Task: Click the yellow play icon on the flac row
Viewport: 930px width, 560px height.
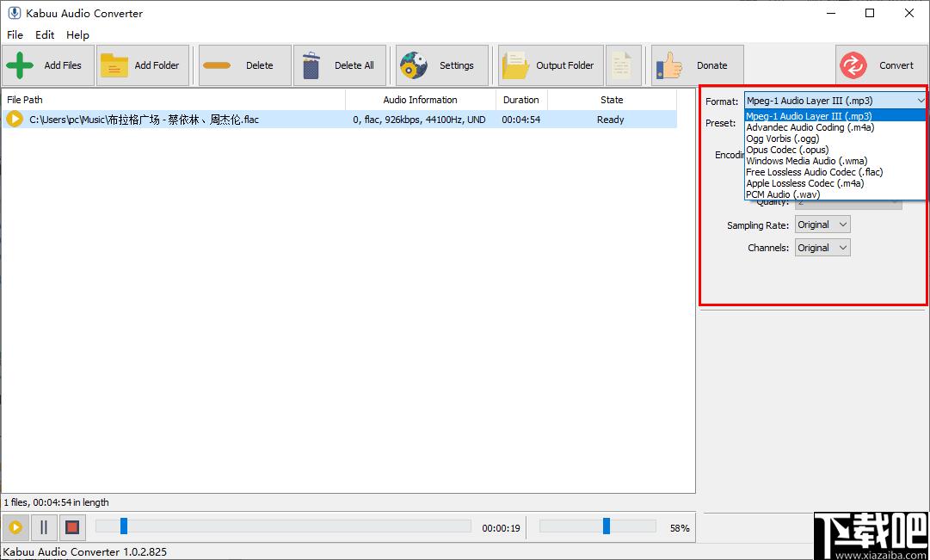Action: pos(15,120)
